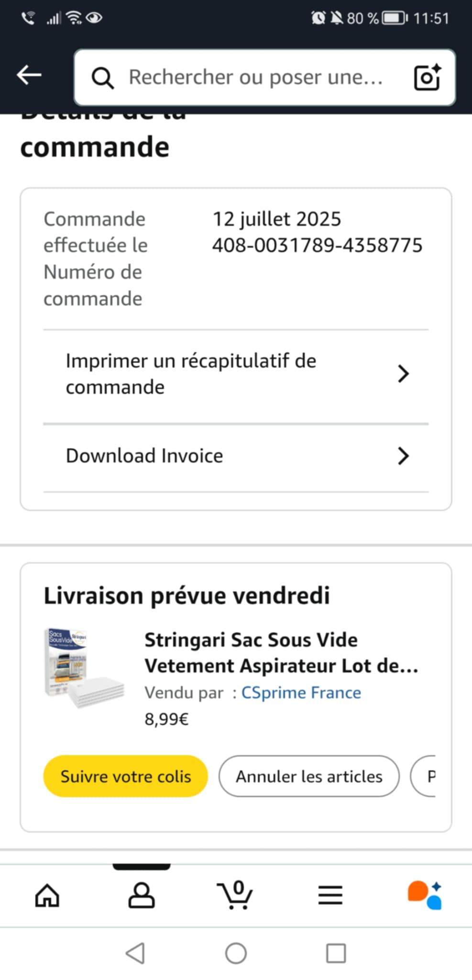Focus the Rechercher search field
Viewport: 472px width, 980px height.
pyautogui.click(x=256, y=78)
